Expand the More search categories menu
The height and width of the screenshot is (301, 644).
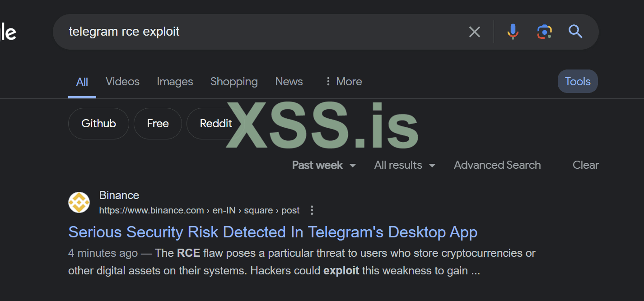click(x=344, y=82)
